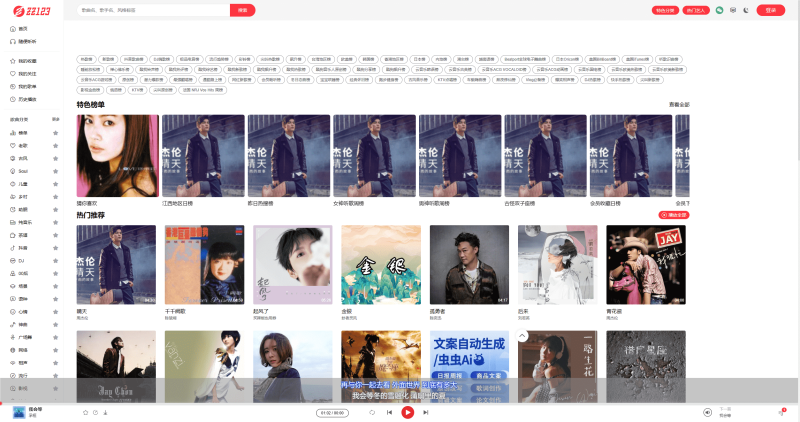Click 播放全部 play all button

674,215
